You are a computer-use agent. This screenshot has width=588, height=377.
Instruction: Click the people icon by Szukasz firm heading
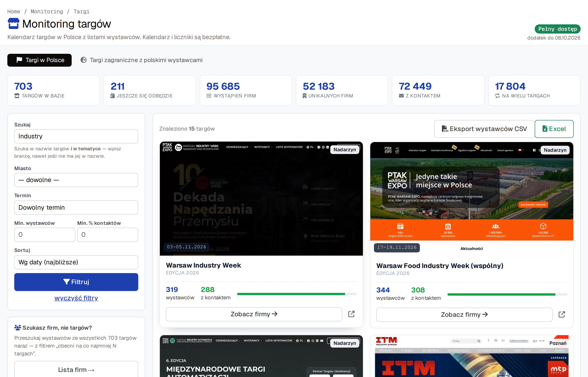tap(18, 328)
